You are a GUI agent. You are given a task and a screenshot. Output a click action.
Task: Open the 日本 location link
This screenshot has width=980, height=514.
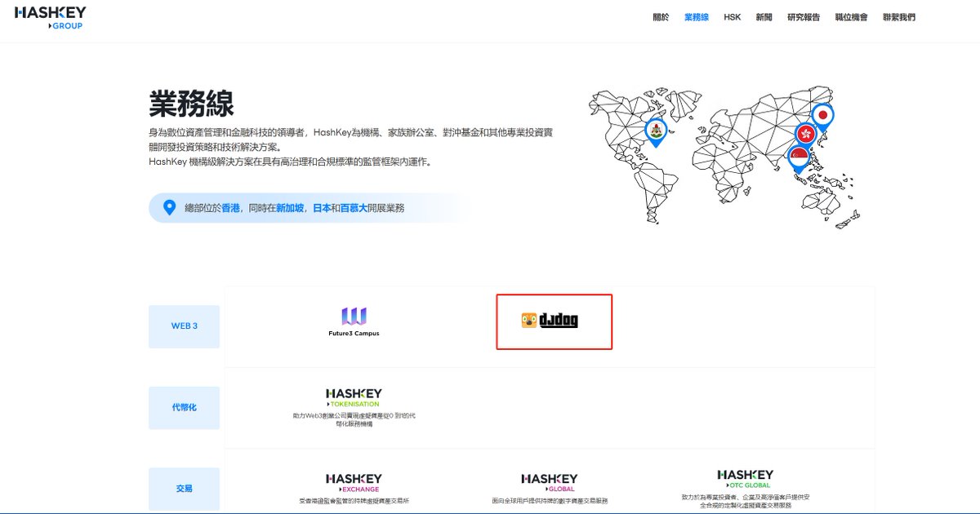pos(322,208)
